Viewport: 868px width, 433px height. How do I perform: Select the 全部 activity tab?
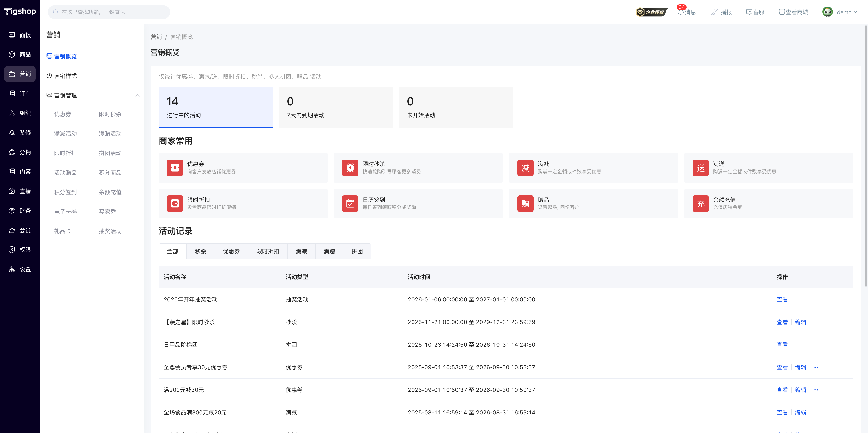point(172,251)
